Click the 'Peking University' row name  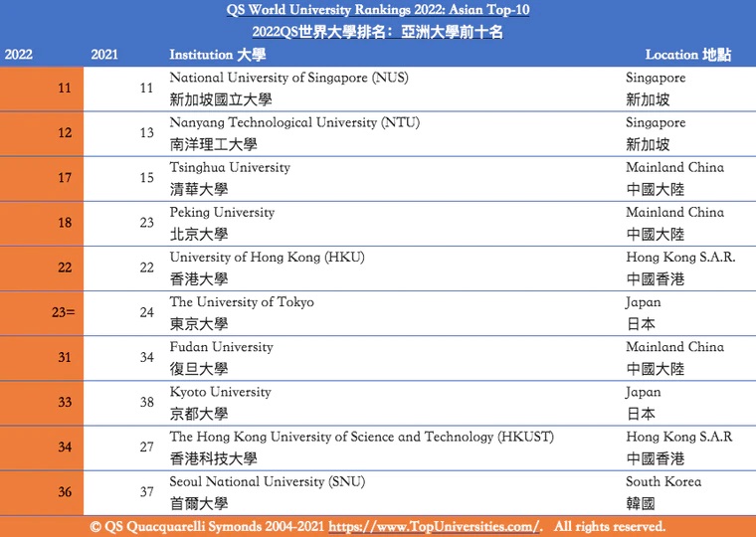click(222, 213)
